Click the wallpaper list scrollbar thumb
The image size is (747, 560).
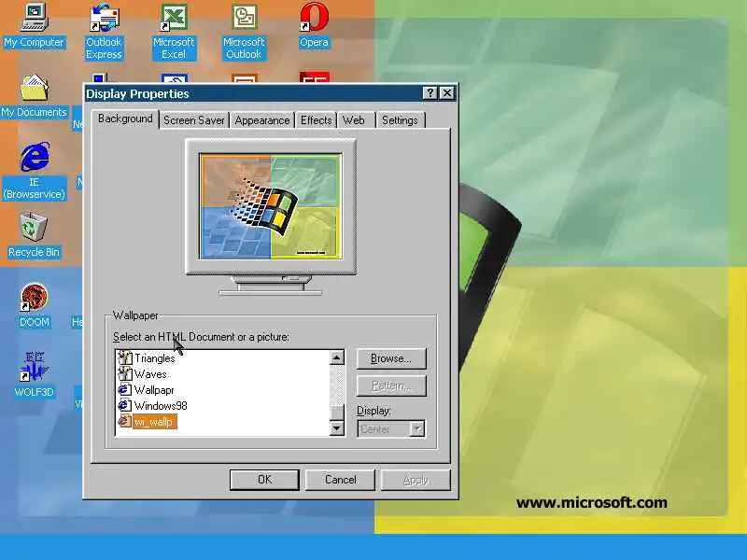tap(337, 413)
